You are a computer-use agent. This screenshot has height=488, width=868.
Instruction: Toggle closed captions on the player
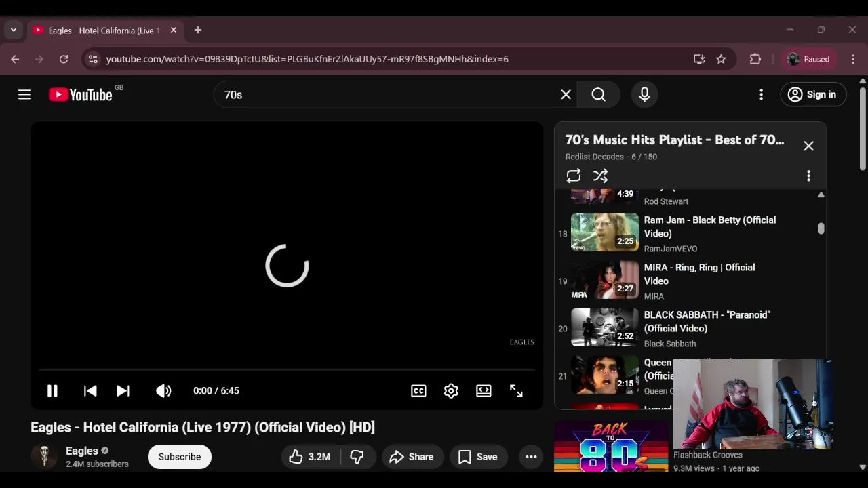tap(418, 391)
